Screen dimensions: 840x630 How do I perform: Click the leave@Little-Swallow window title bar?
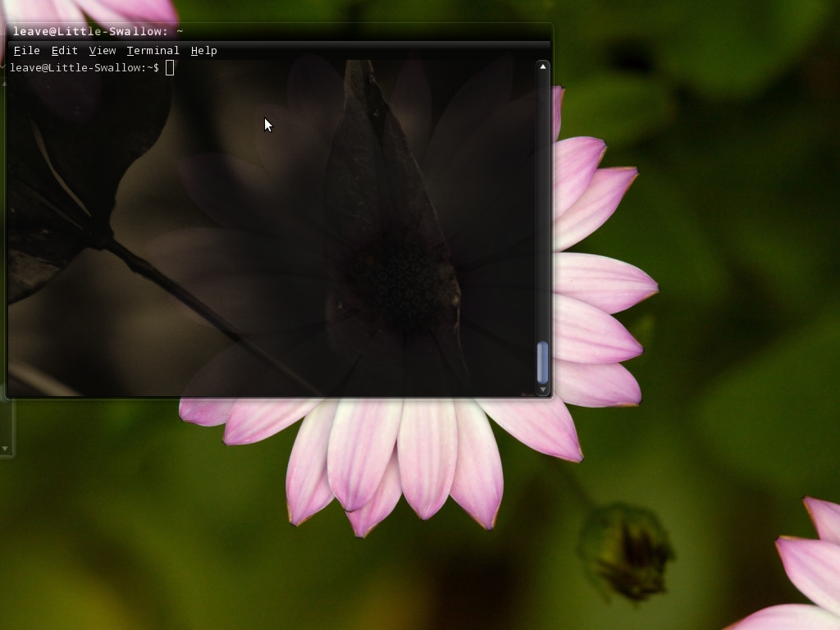(x=279, y=32)
